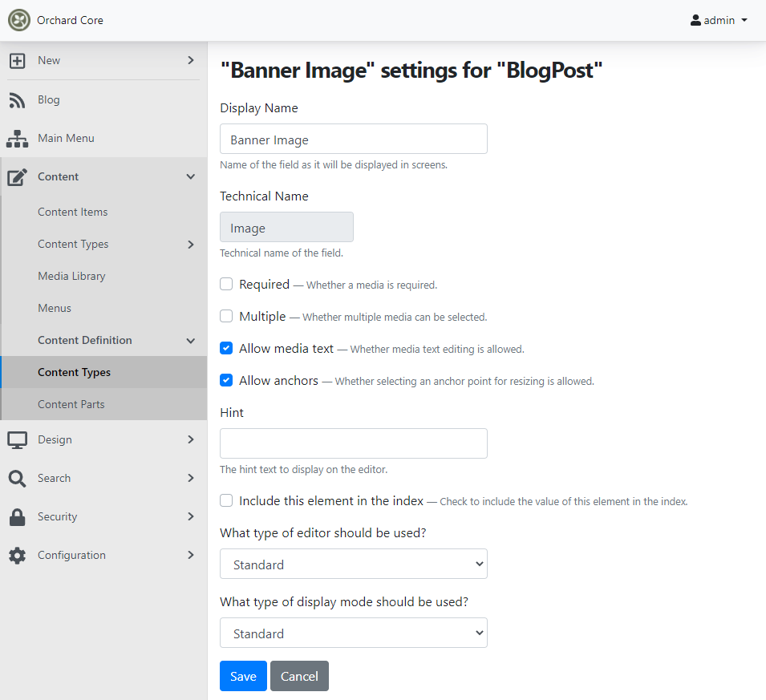Click the Orchard Core logo icon
766x700 pixels.
point(19,20)
